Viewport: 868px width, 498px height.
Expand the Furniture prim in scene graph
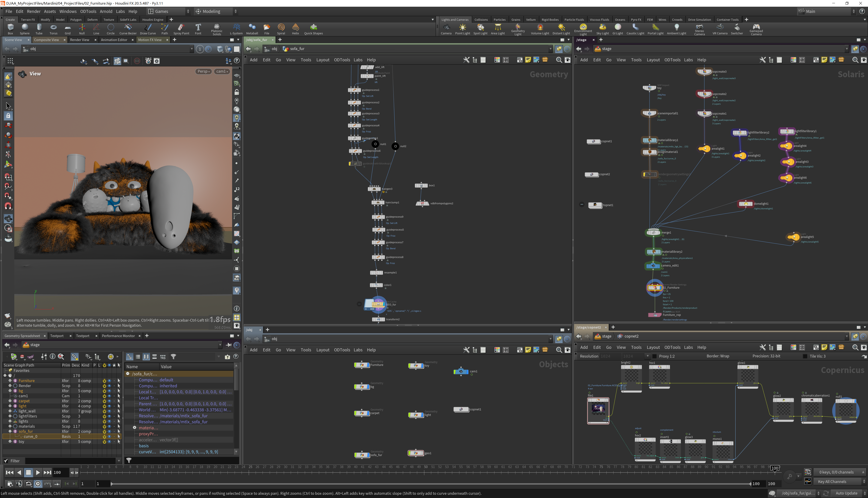[x=10, y=381]
